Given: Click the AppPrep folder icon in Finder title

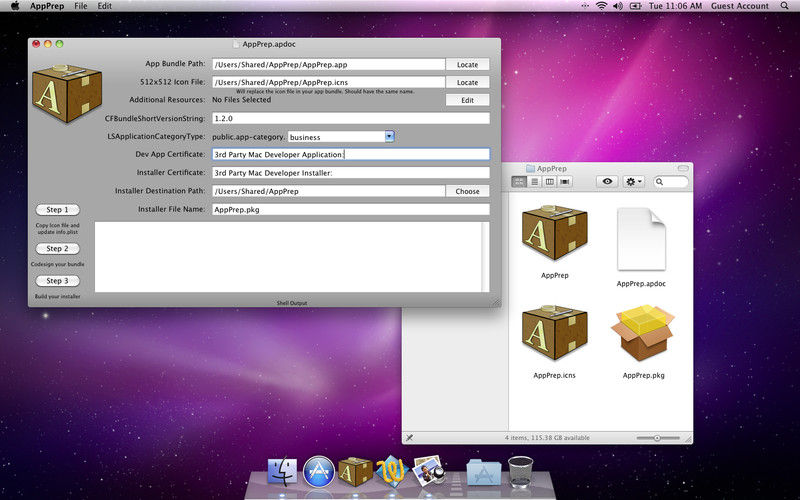Looking at the screenshot, I should [x=530, y=168].
